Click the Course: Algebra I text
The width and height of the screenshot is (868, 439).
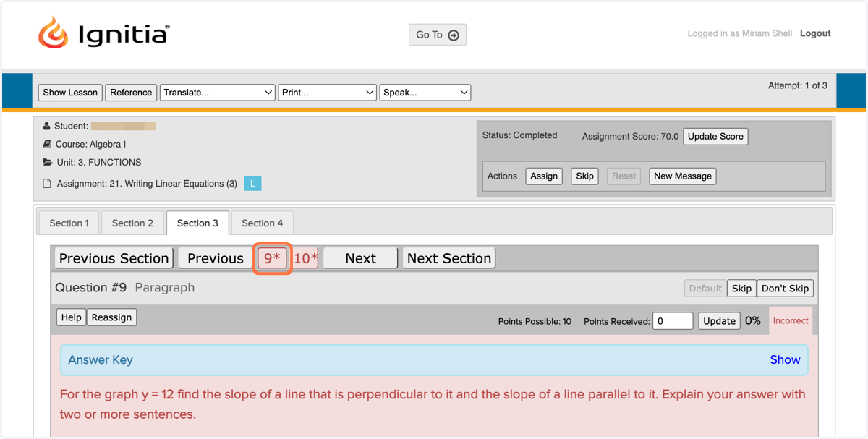click(91, 145)
